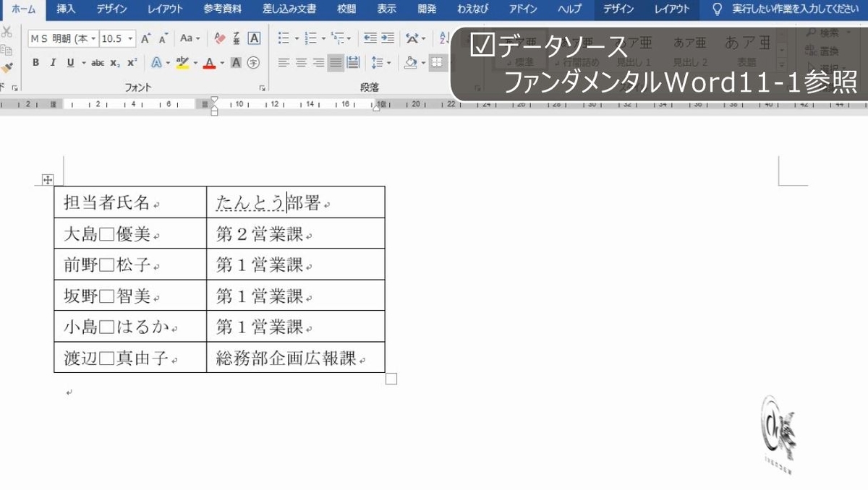Toggle center paragraph alignment

tap(300, 62)
